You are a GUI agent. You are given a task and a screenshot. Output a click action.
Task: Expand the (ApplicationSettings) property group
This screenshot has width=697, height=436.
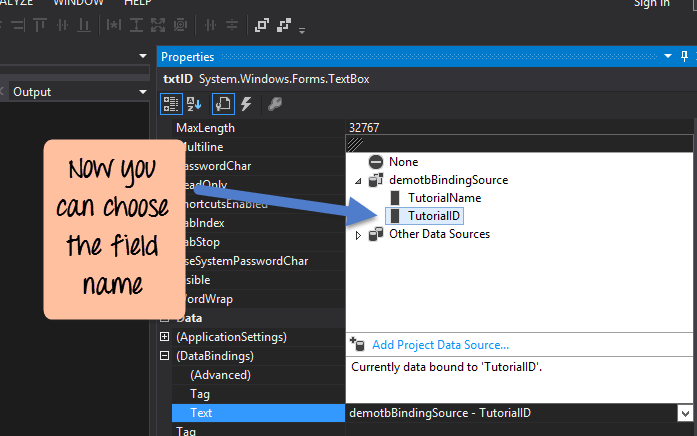(x=164, y=337)
